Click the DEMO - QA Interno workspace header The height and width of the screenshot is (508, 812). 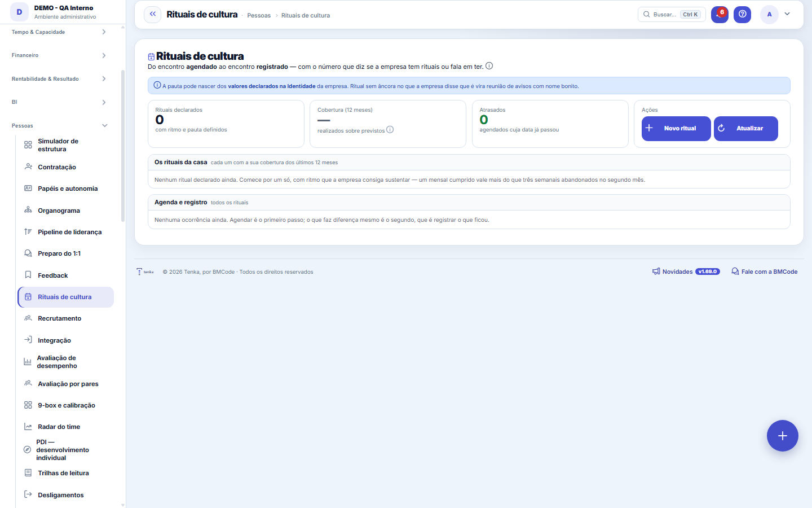(x=63, y=12)
